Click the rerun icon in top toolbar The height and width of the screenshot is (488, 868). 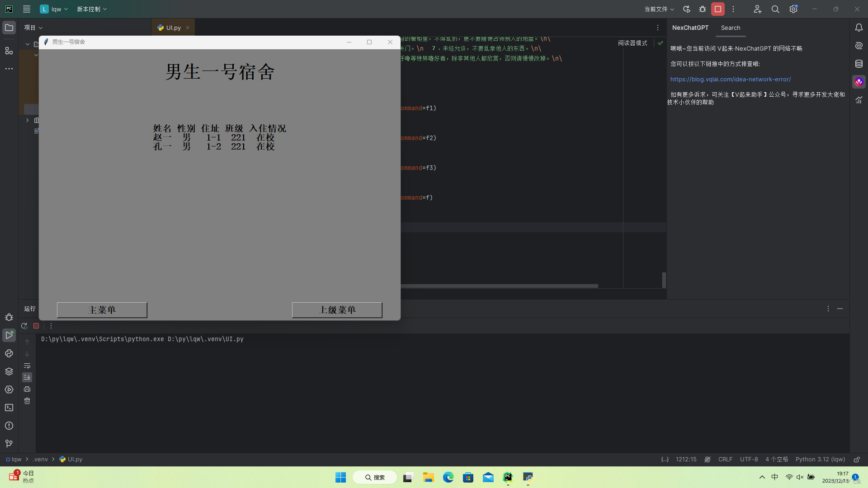[687, 9]
